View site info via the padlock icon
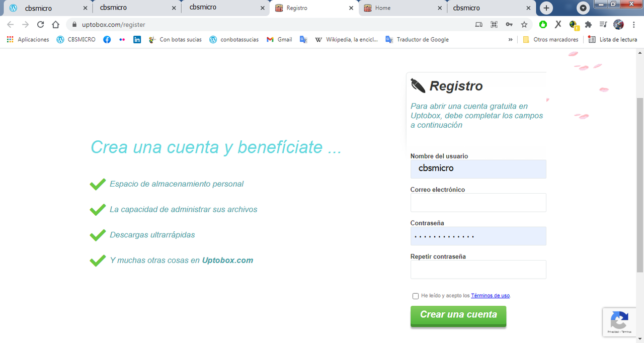644x343 pixels. (74, 24)
